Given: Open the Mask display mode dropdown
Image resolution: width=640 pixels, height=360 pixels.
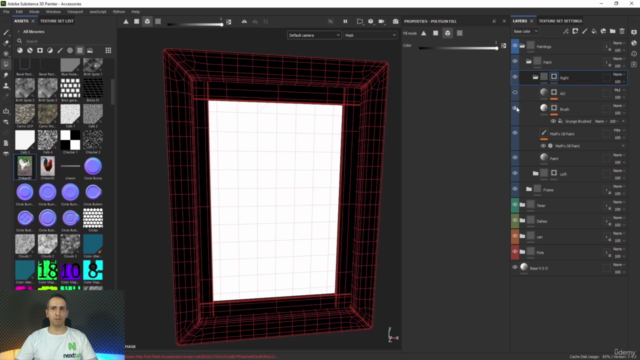Looking at the screenshot, I should tap(370, 36).
